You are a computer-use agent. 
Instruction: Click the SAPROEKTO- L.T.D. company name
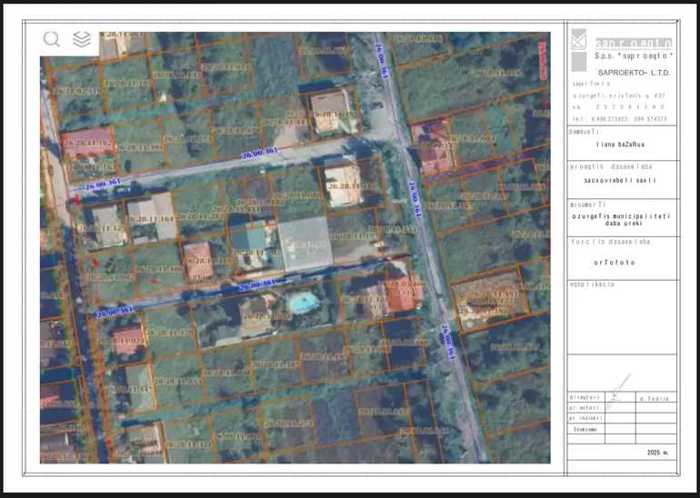tap(633, 74)
